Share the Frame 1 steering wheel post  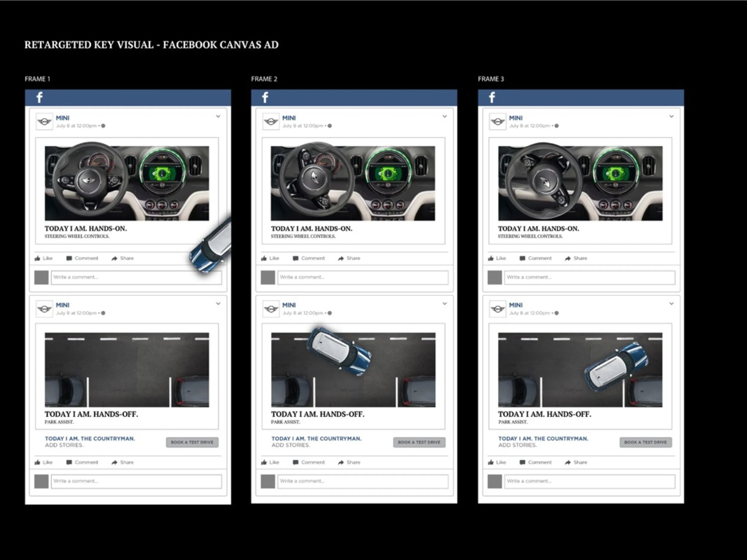tap(123, 258)
